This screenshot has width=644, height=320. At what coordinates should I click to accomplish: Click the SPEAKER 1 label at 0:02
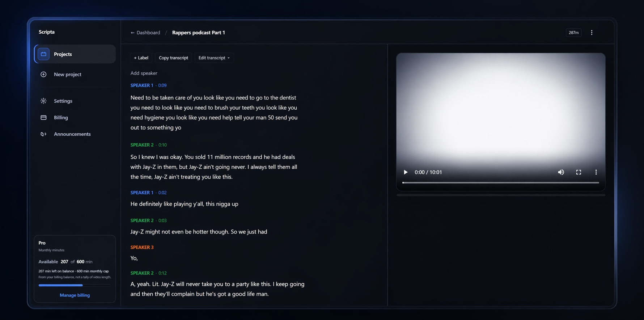pos(142,193)
